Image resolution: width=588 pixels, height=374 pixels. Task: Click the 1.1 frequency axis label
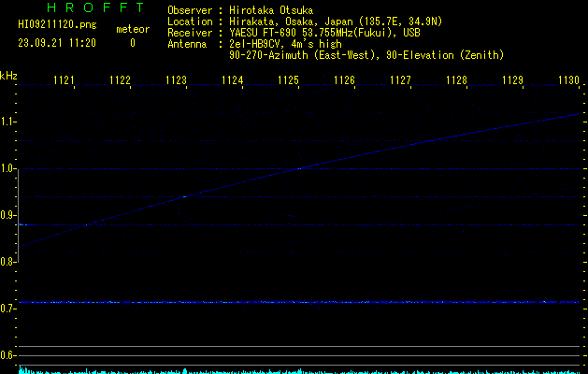point(7,122)
